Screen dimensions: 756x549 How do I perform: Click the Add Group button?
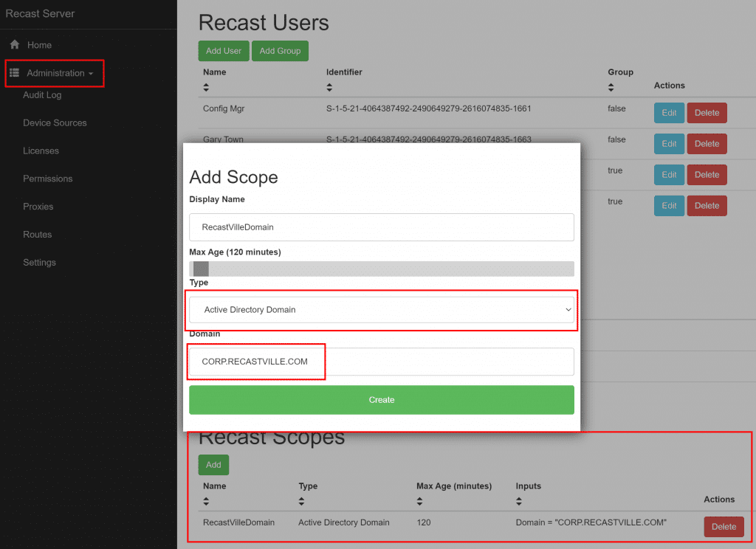[280, 51]
